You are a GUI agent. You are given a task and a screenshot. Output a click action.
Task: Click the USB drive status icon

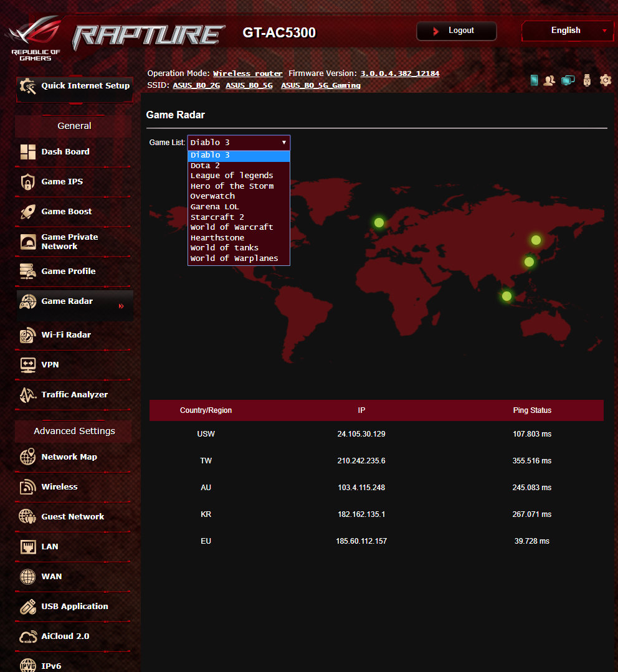tap(587, 80)
